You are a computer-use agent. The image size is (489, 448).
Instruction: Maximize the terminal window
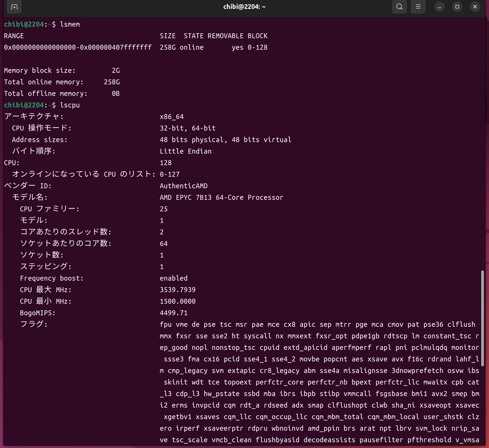[457, 7]
